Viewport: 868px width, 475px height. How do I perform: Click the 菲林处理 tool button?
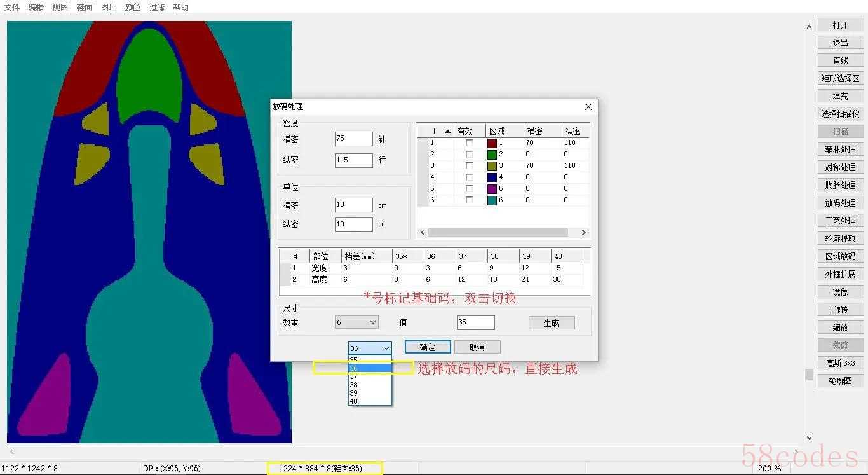(x=840, y=149)
